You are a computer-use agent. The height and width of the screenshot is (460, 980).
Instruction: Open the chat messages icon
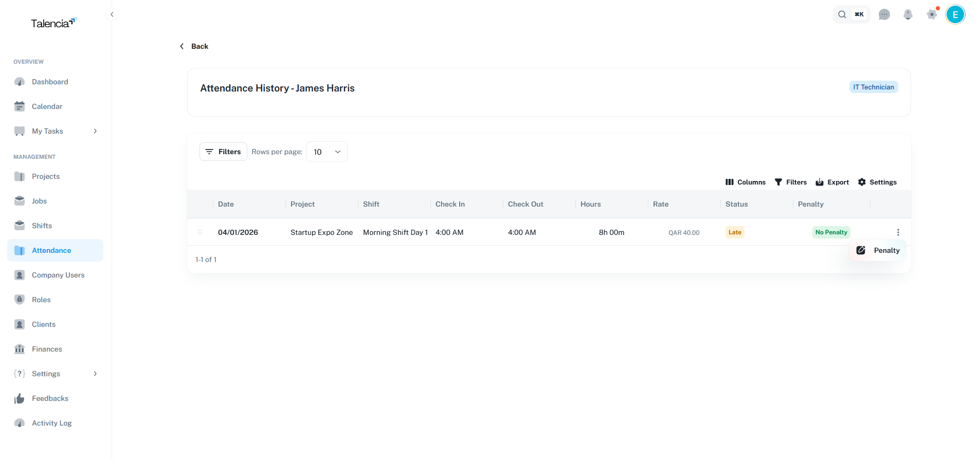point(884,14)
